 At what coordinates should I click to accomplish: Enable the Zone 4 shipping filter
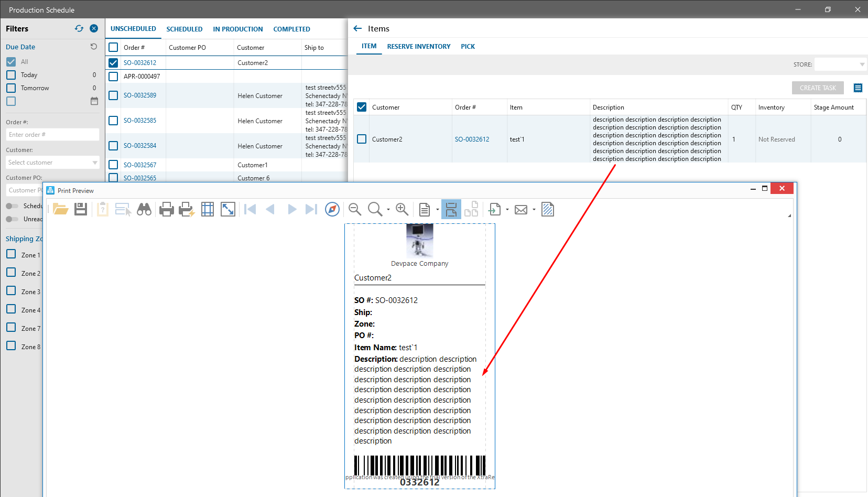[11, 309]
